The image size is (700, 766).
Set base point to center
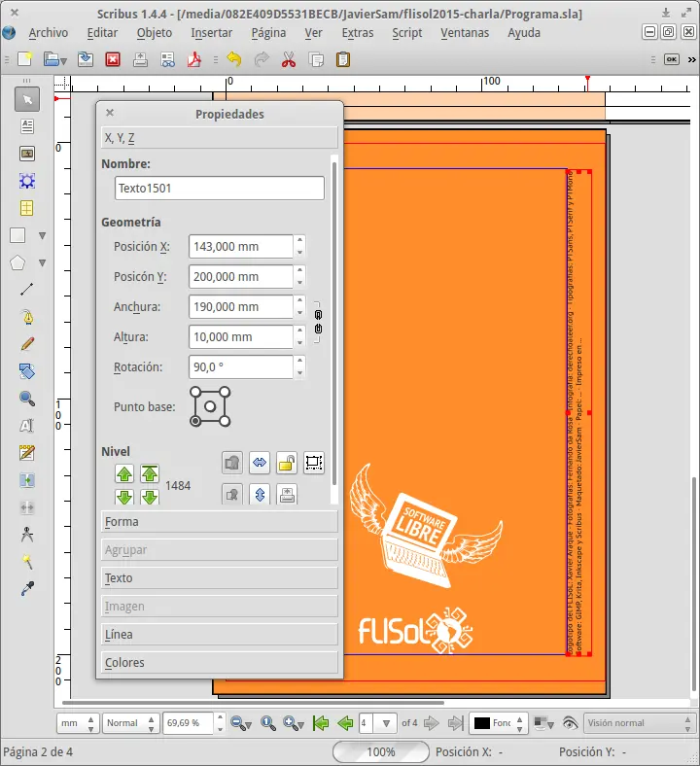[x=210, y=406]
